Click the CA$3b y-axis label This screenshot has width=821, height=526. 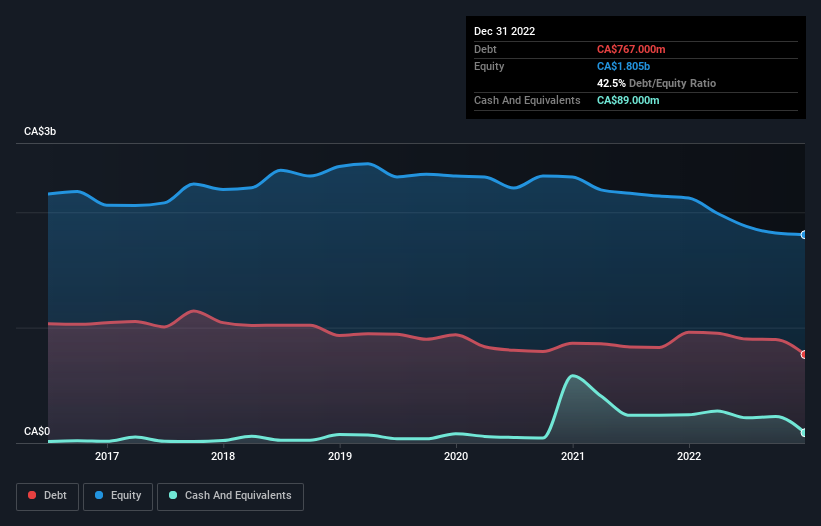40,131
